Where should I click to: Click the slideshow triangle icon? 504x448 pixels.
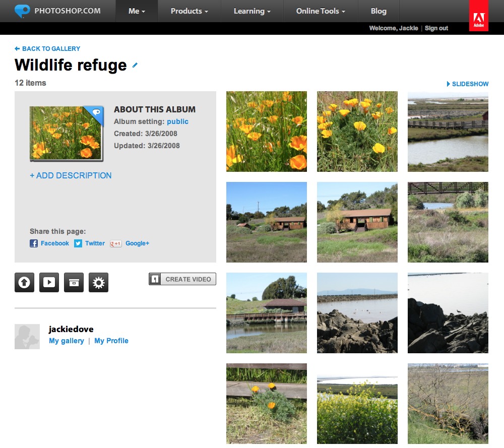click(449, 84)
